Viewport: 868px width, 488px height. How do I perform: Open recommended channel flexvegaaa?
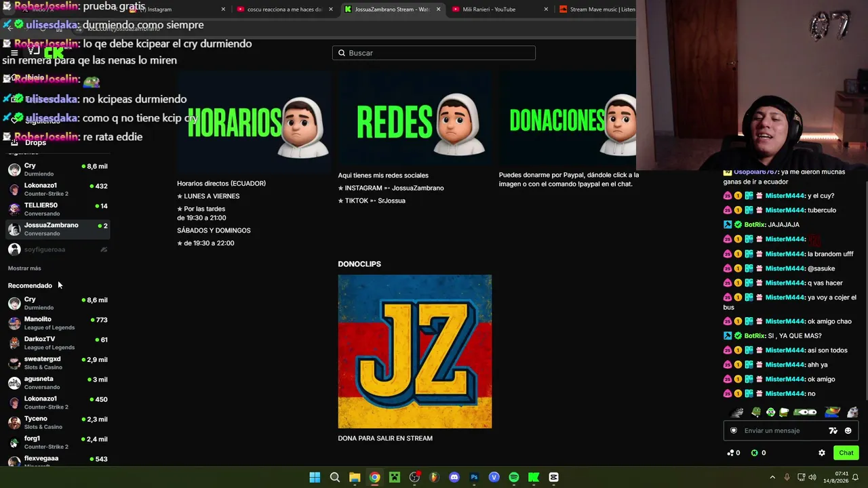click(58, 461)
